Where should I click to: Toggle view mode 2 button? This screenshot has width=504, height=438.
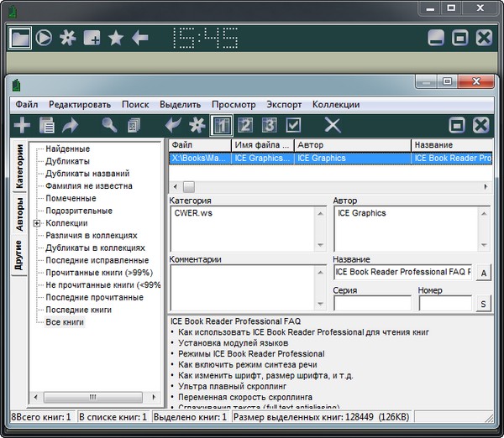pyautogui.click(x=245, y=126)
